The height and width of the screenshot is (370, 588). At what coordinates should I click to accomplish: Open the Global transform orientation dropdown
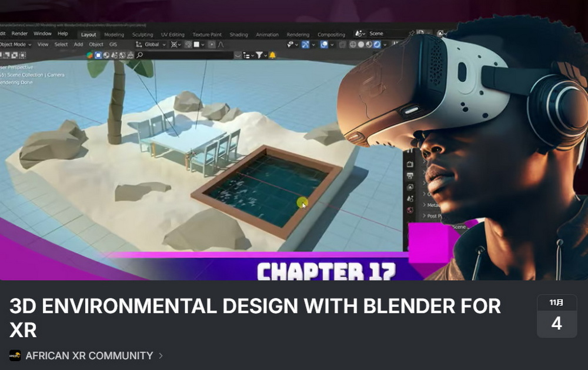[x=151, y=44]
